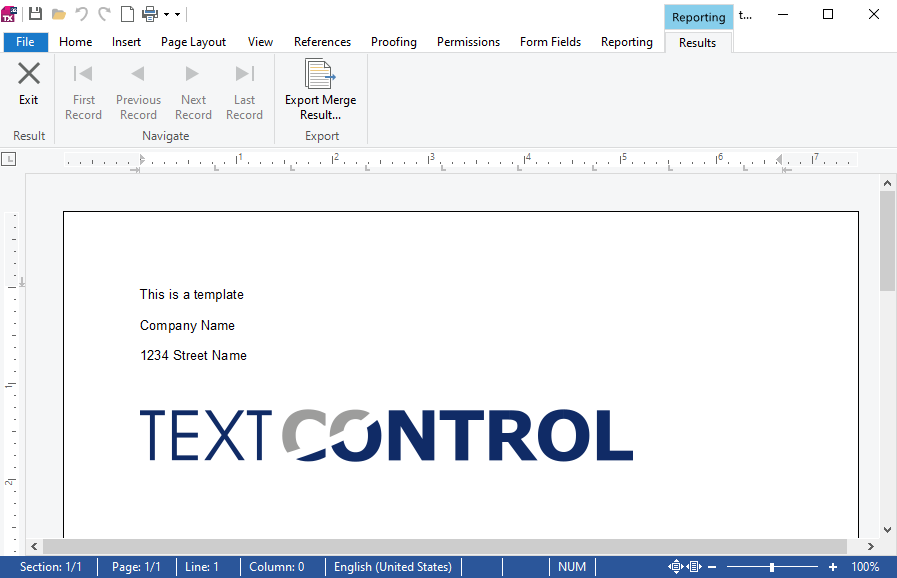Click the '1234 Street Name' line
This screenshot has width=897, height=578.
(x=193, y=355)
